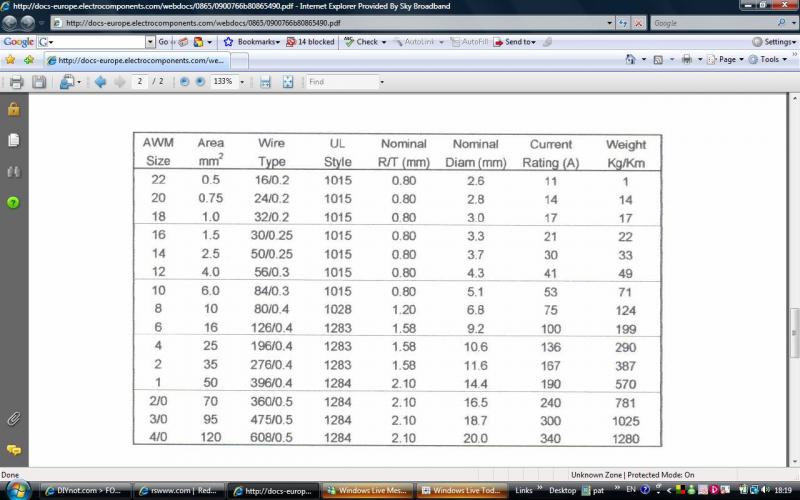Go to previous PDF page arrow
The image size is (800, 500).
click(x=100, y=81)
